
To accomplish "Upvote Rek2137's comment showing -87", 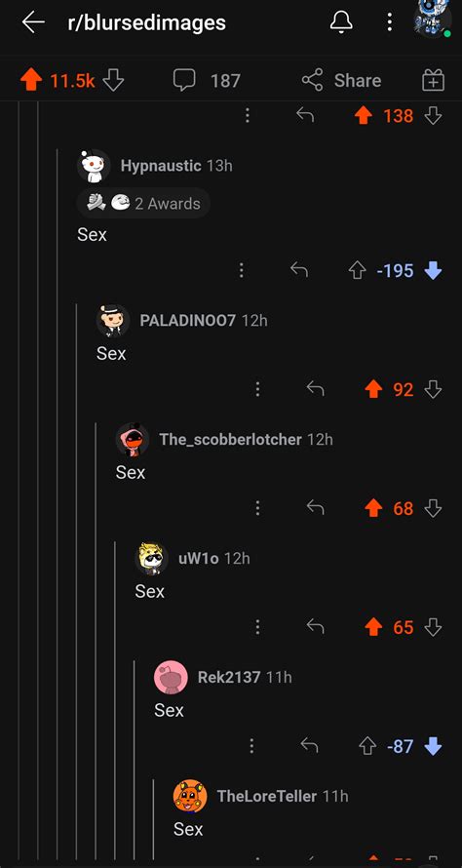I will 367,746.
